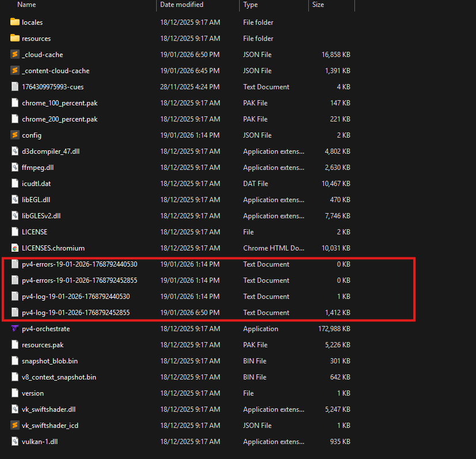Select the d3dcompiler_47.dll file name
Viewport: 476px width, 459px height.
click(x=51, y=151)
